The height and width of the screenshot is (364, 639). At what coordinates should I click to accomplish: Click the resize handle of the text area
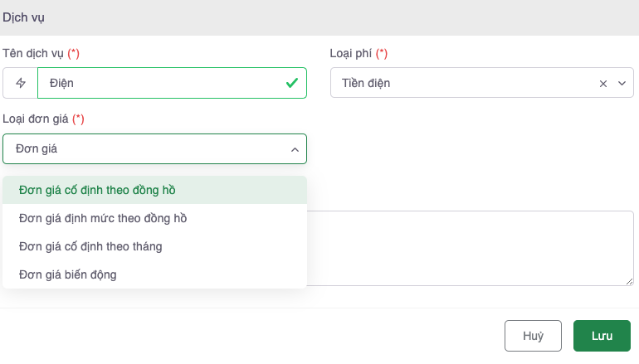(630, 282)
